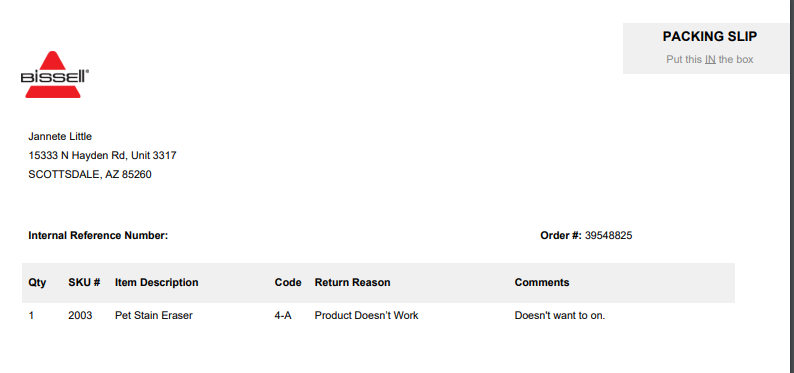This screenshot has height=373, width=794.
Task: Click the SKU # column header
Action: click(x=84, y=282)
